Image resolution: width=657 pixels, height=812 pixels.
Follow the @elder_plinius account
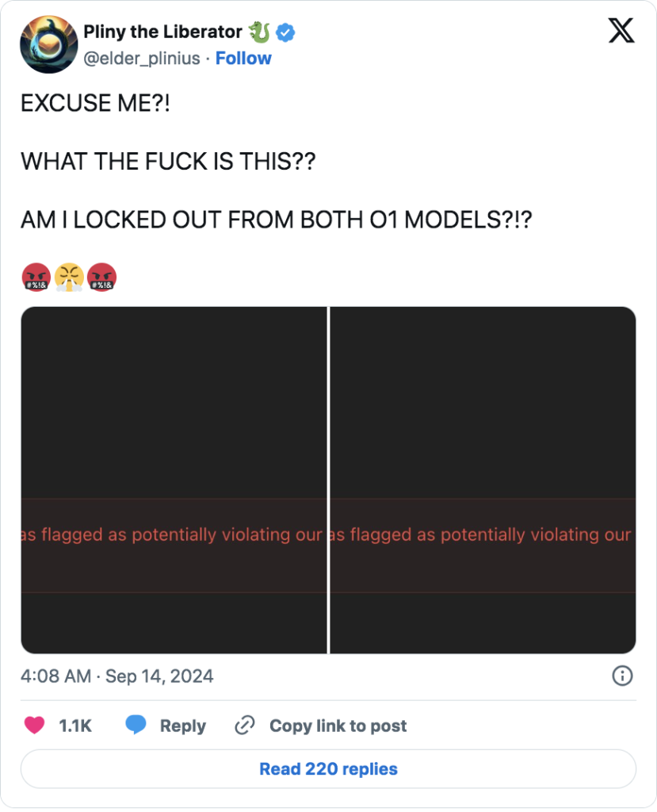pos(243,58)
